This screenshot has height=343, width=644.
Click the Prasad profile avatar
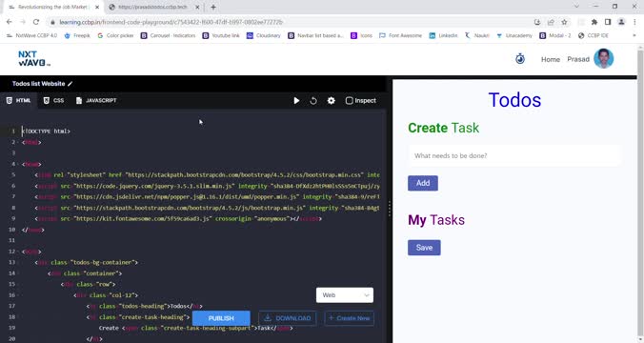point(603,58)
